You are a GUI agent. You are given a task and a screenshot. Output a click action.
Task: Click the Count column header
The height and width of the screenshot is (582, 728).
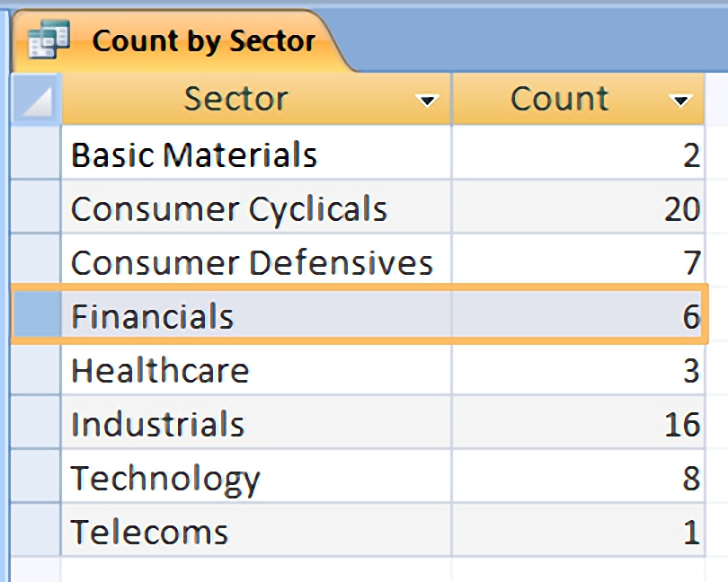[579, 100]
